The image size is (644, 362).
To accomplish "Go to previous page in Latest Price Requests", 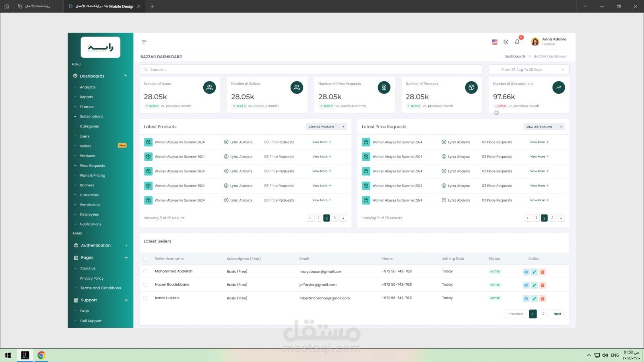I will (x=528, y=218).
